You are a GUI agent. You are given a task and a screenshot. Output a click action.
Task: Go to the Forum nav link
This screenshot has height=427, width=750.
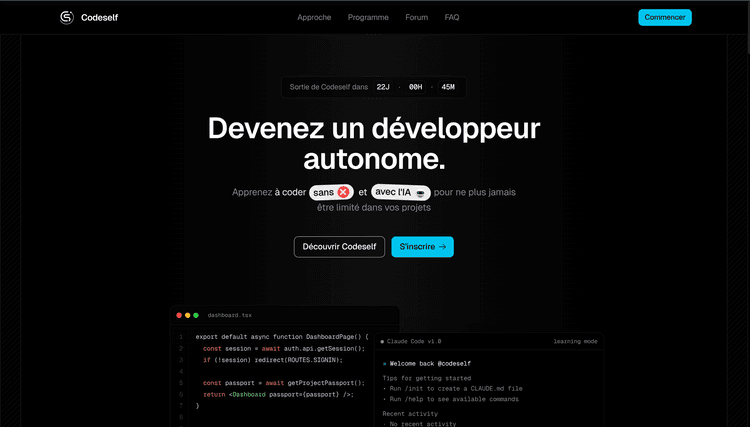pyautogui.click(x=417, y=17)
